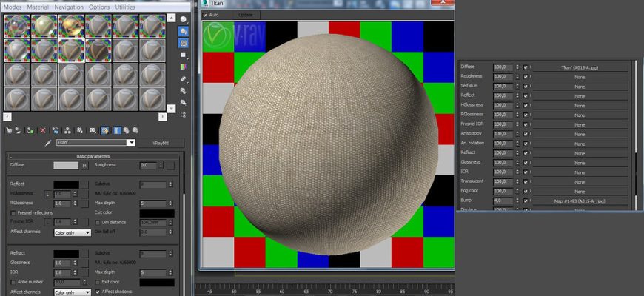Uncheck the Affect shadows checkbox
This screenshot has width=644, height=296.
(x=98, y=292)
